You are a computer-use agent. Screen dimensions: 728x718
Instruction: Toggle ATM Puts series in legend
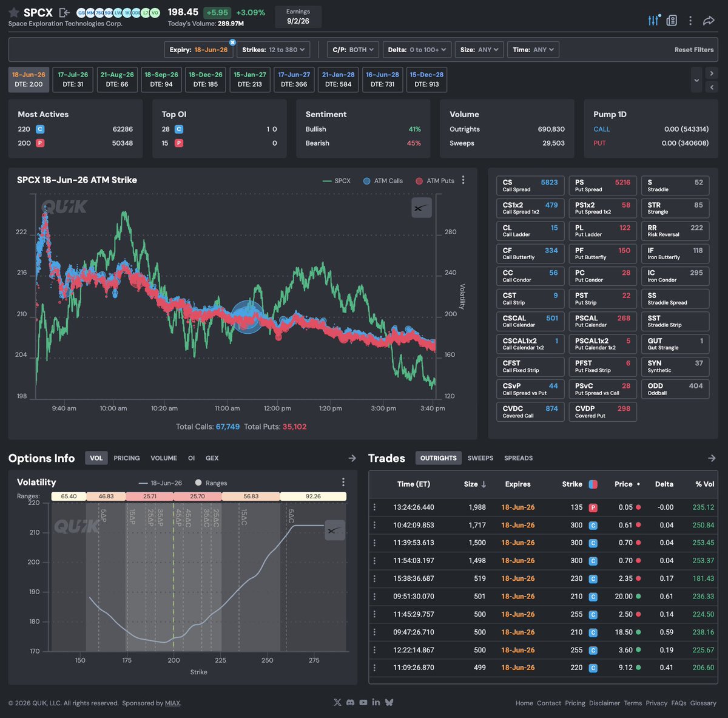click(435, 181)
